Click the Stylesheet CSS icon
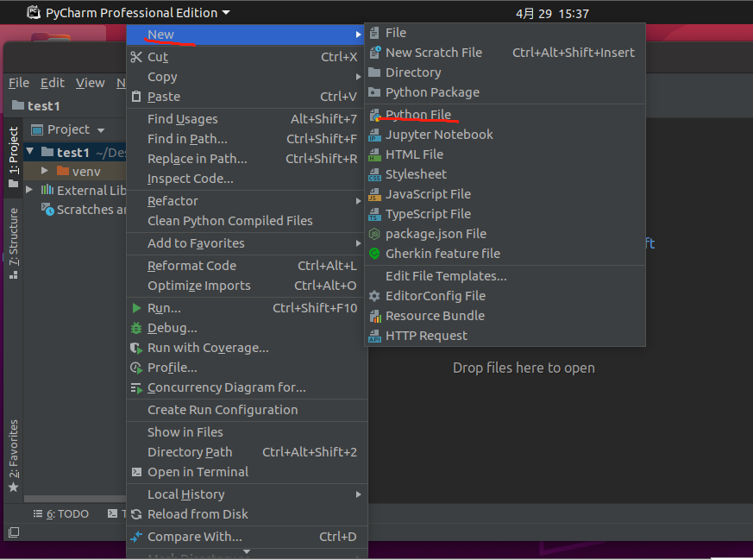The image size is (753, 560). click(x=374, y=175)
